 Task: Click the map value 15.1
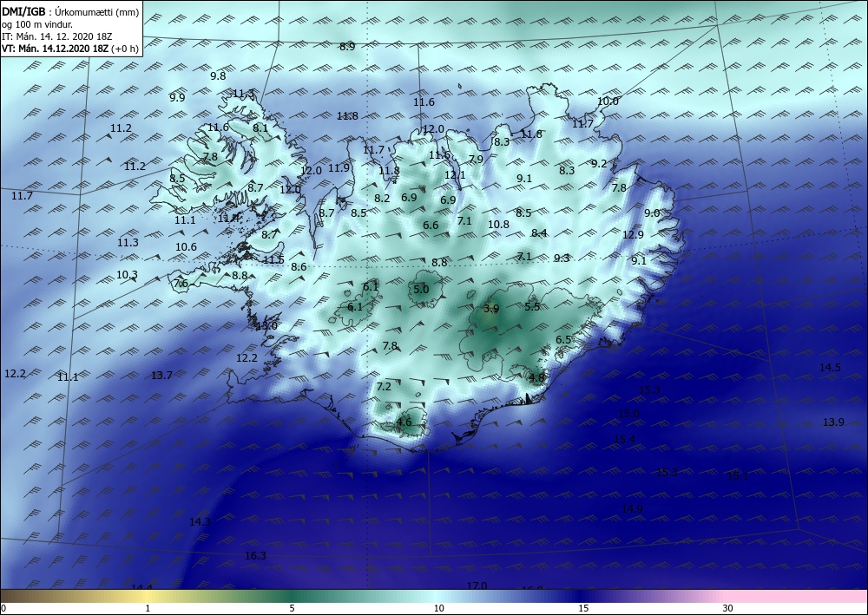(x=738, y=476)
